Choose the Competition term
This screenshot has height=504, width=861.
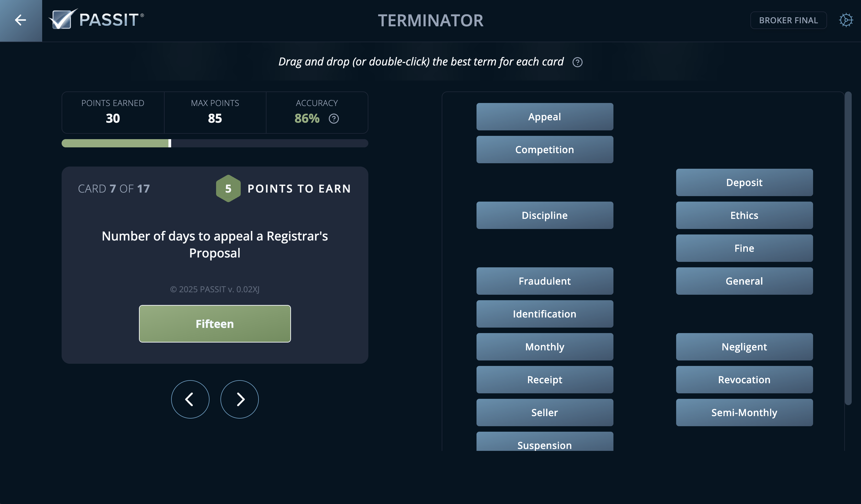click(545, 149)
